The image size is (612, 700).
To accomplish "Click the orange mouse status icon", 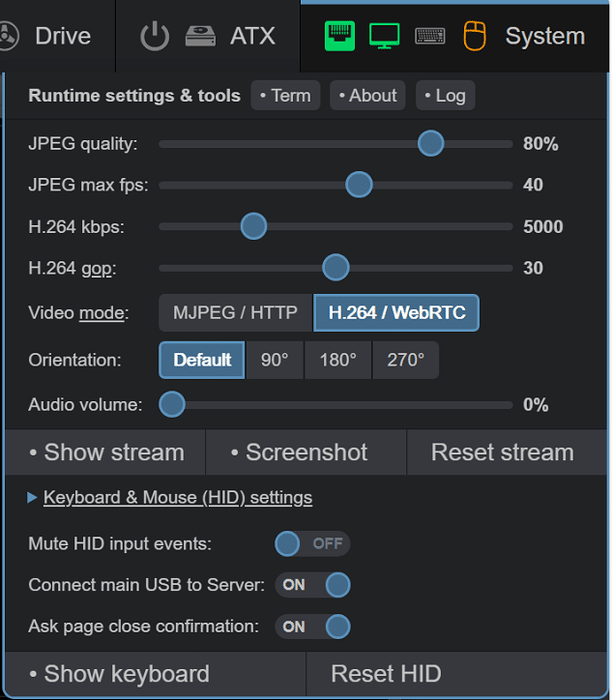I will click(475, 36).
